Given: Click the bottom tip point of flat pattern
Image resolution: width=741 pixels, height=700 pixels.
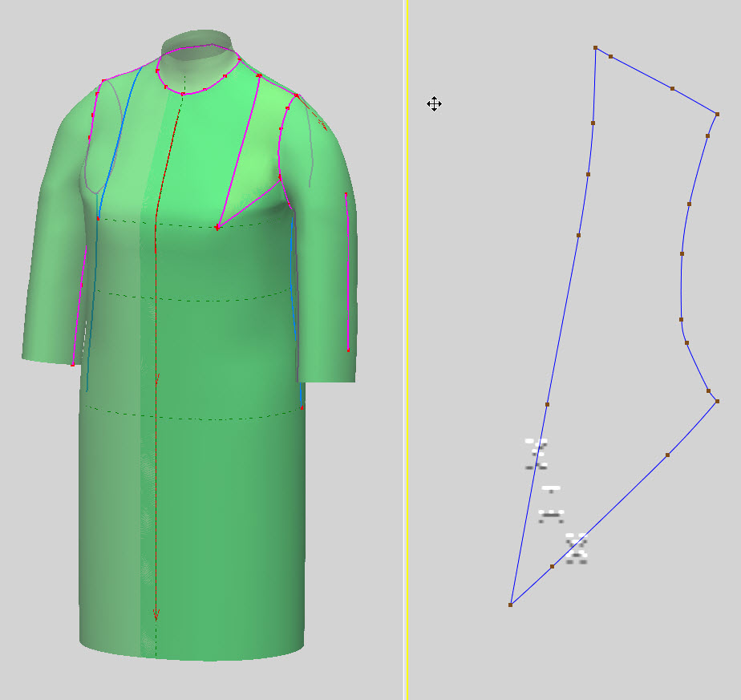Looking at the screenshot, I should click(x=510, y=605).
